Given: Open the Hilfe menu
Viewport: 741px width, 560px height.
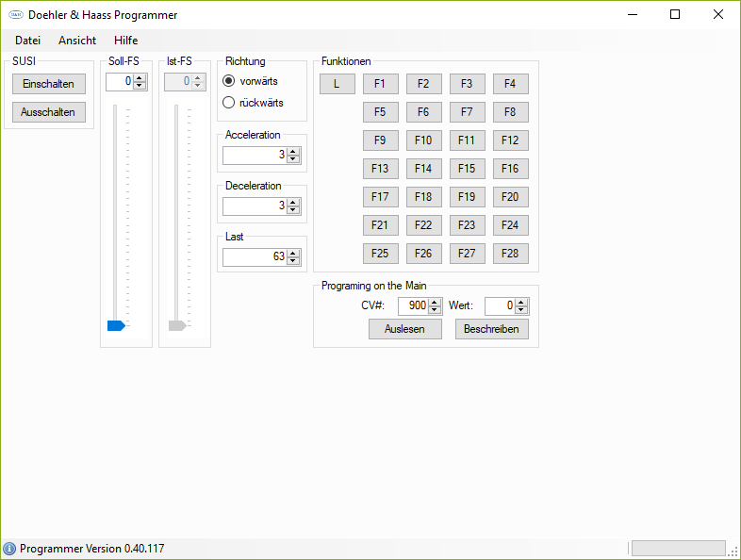Looking at the screenshot, I should pyautogui.click(x=125, y=41).
